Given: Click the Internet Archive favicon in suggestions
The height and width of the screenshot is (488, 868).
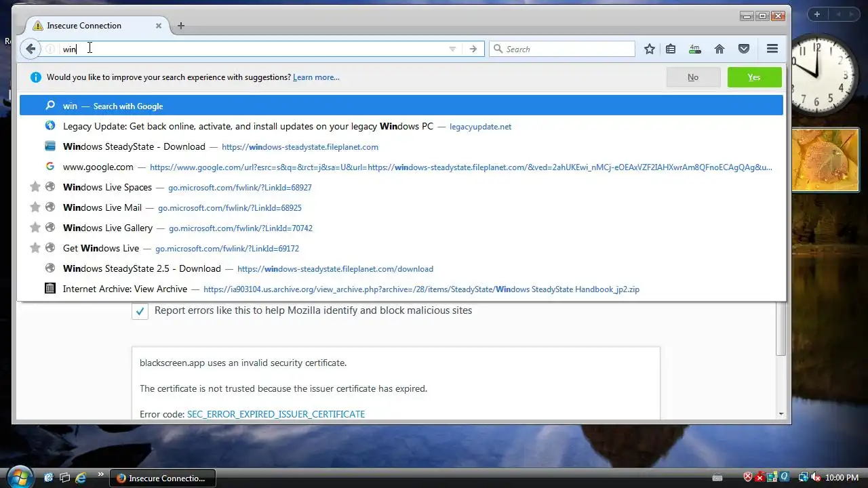Looking at the screenshot, I should (50, 289).
